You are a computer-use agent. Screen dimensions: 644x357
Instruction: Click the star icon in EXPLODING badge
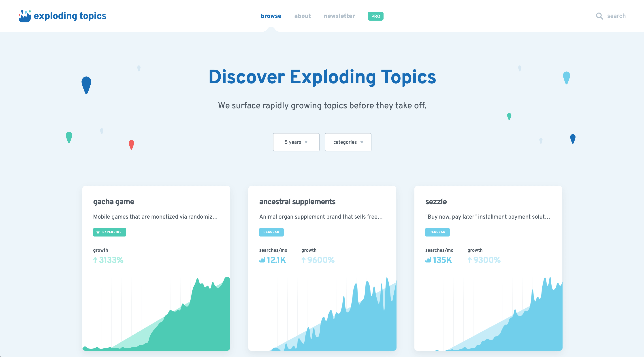pyautogui.click(x=98, y=232)
